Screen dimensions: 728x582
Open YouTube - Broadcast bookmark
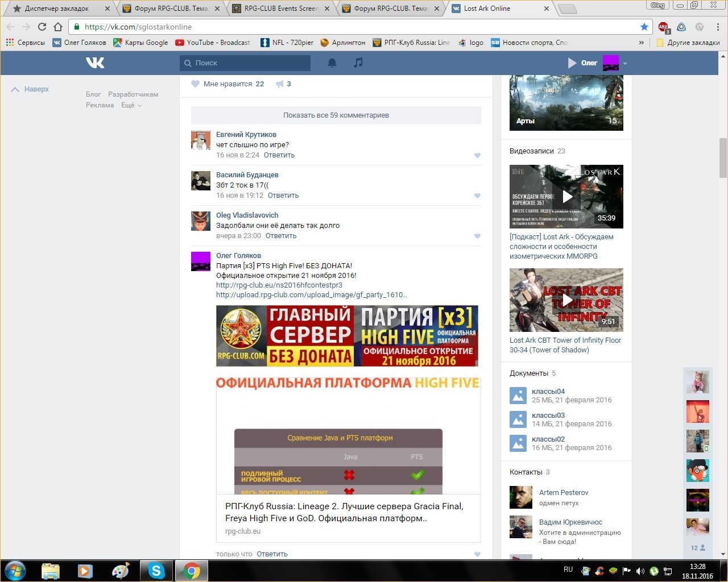[213, 43]
